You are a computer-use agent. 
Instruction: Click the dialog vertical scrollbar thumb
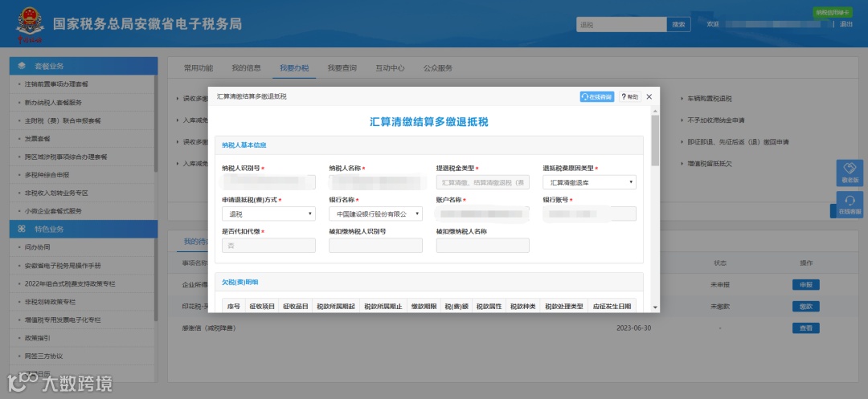pos(656,141)
